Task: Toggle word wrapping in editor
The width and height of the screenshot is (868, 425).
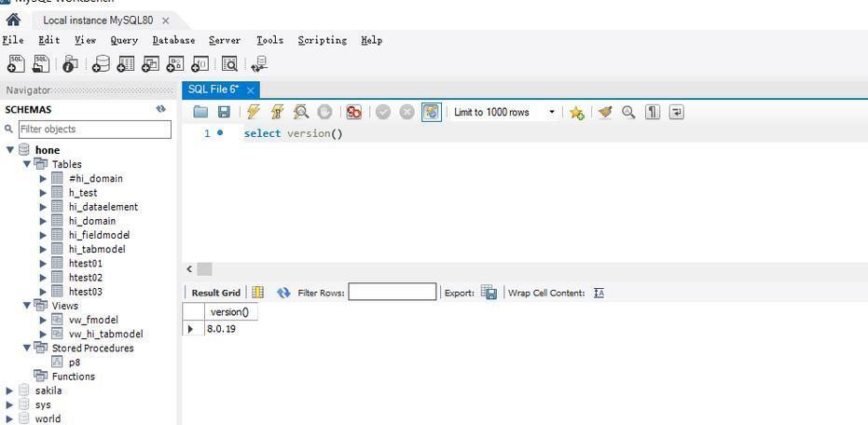Action: click(677, 112)
